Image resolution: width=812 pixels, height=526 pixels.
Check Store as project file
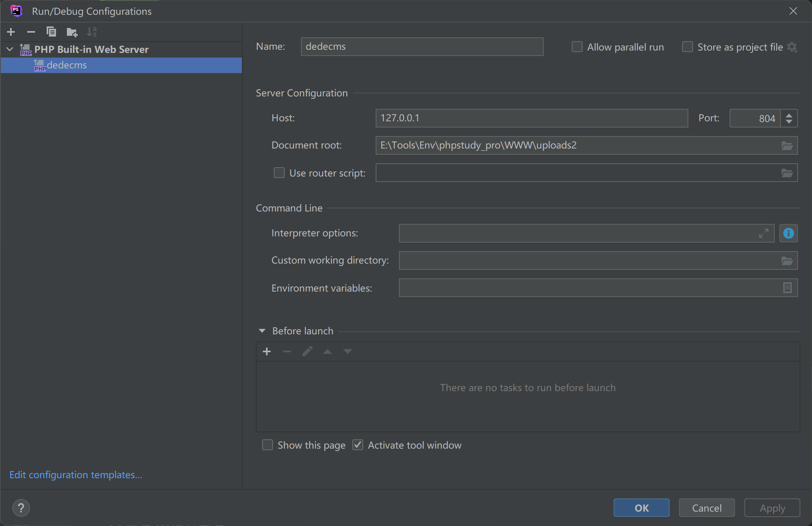pyautogui.click(x=688, y=47)
